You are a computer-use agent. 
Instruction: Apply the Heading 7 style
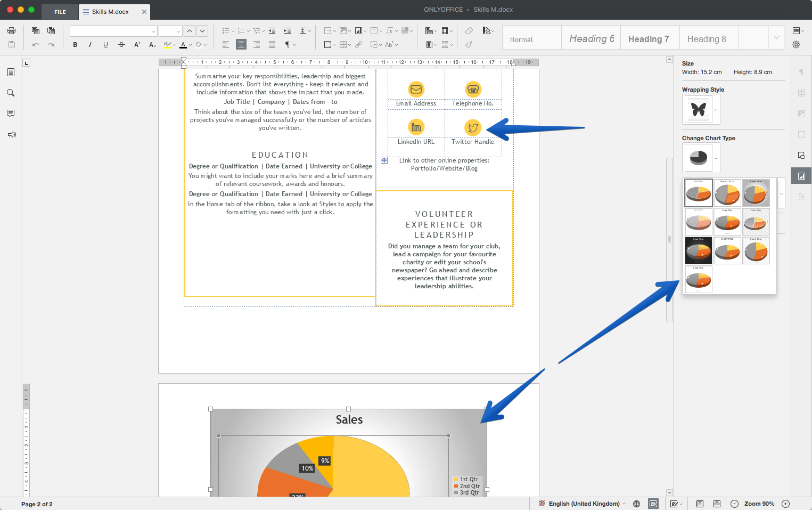[x=650, y=39]
